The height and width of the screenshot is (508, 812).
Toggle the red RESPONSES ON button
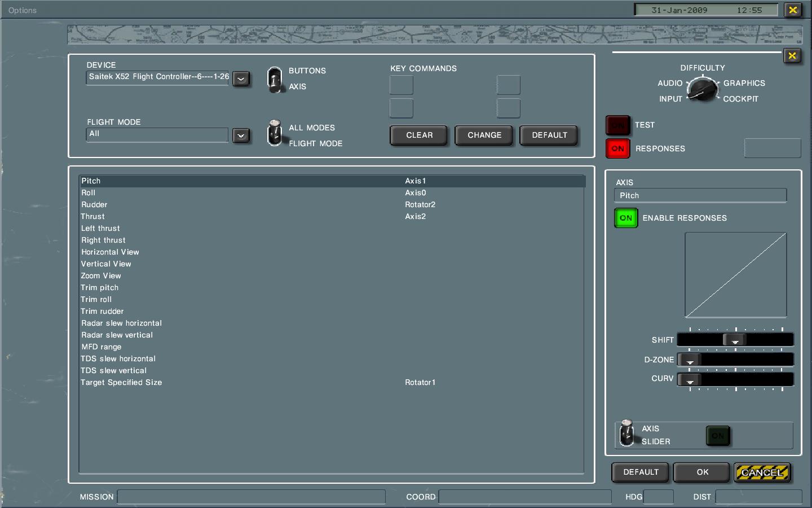(x=618, y=148)
